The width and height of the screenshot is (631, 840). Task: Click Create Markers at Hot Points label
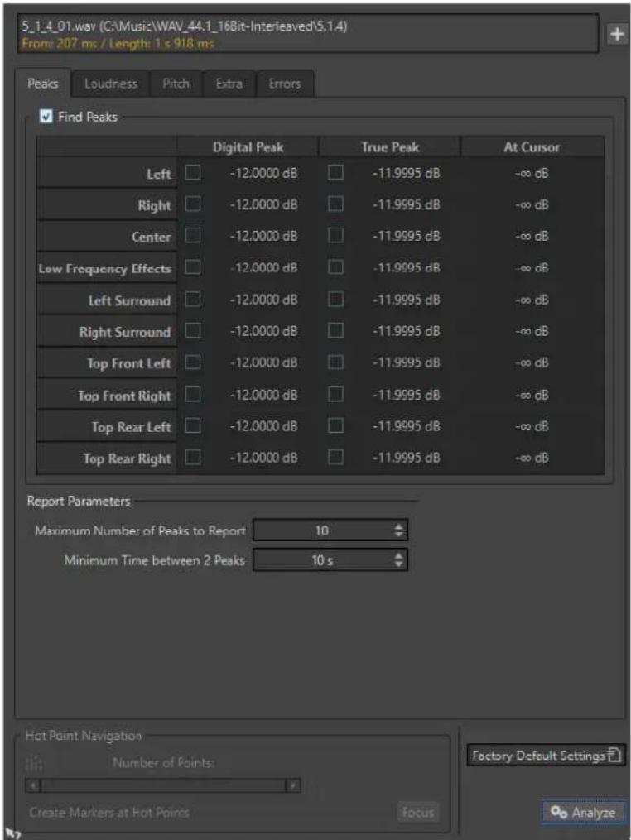tap(109, 812)
